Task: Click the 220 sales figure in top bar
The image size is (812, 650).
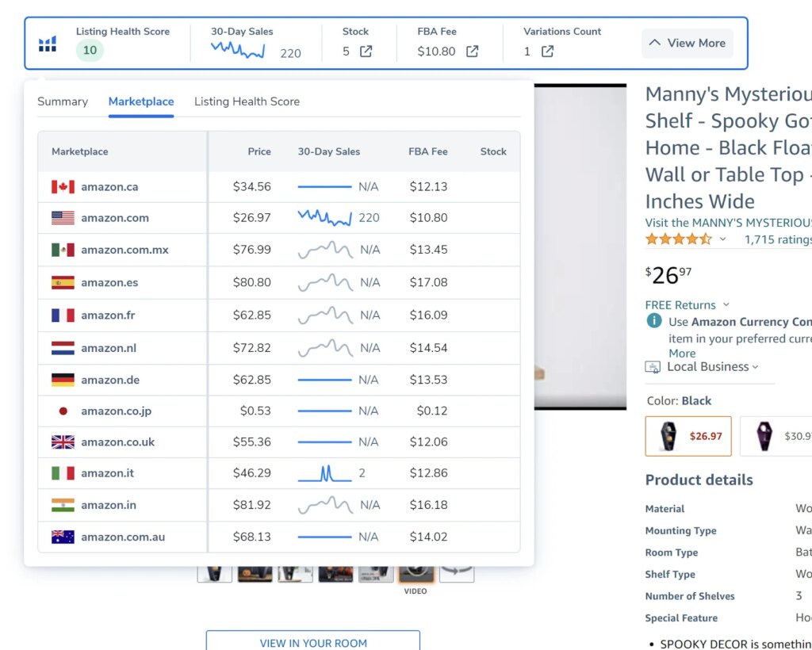Action: [290, 53]
